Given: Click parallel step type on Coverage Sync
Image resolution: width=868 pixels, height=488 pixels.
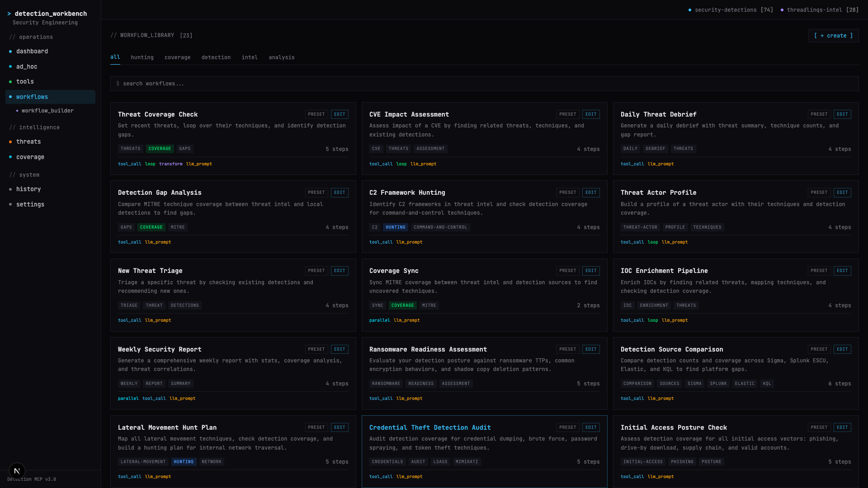Looking at the screenshot, I should click(x=380, y=320).
